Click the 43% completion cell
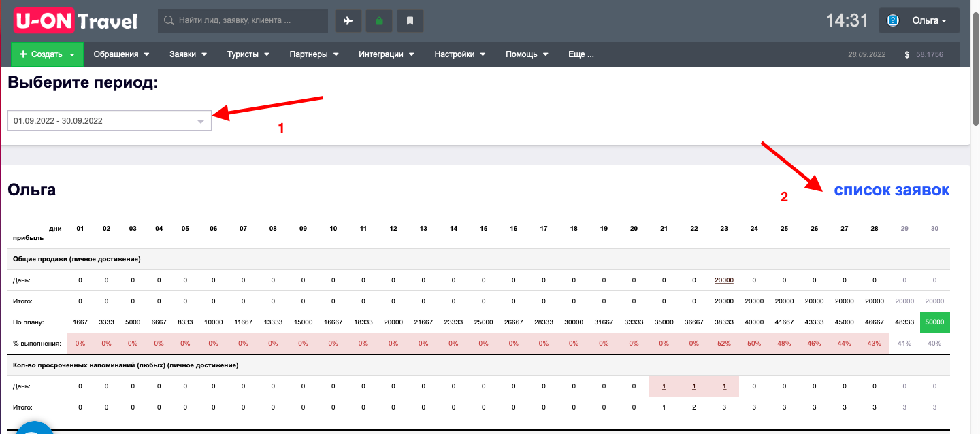 coord(875,344)
